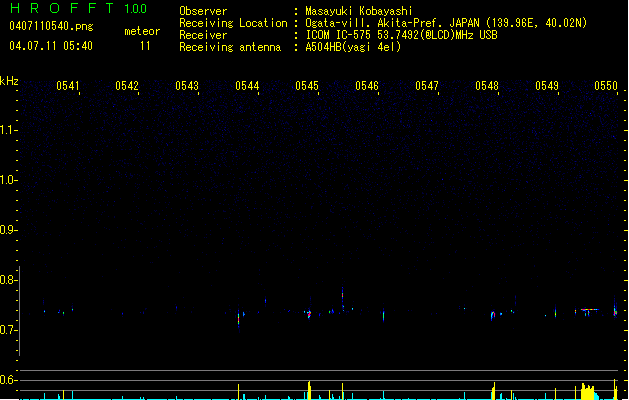Click the meteor count value 11
The image size is (629, 400).
(x=145, y=46)
